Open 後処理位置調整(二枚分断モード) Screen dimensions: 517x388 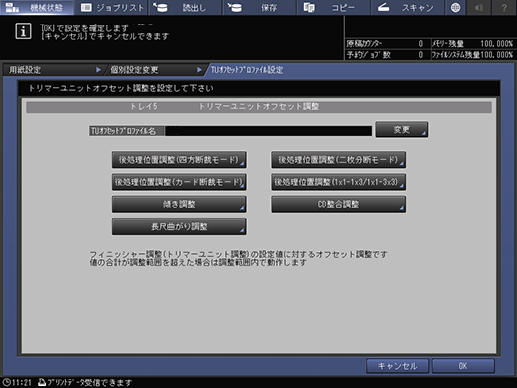pos(338,160)
